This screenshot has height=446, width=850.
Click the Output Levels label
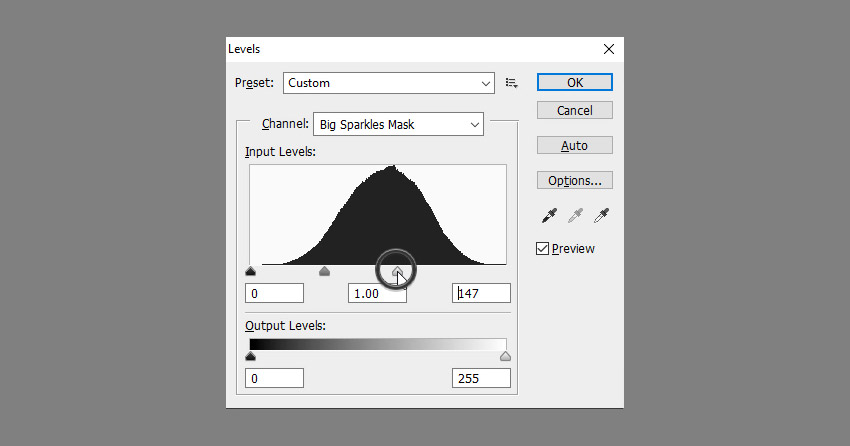[285, 326]
